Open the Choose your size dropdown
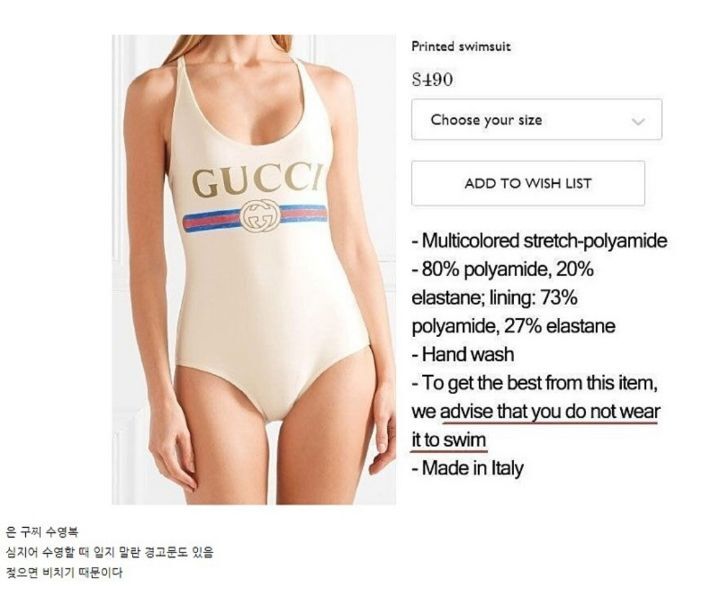720x609 pixels. tap(536, 119)
